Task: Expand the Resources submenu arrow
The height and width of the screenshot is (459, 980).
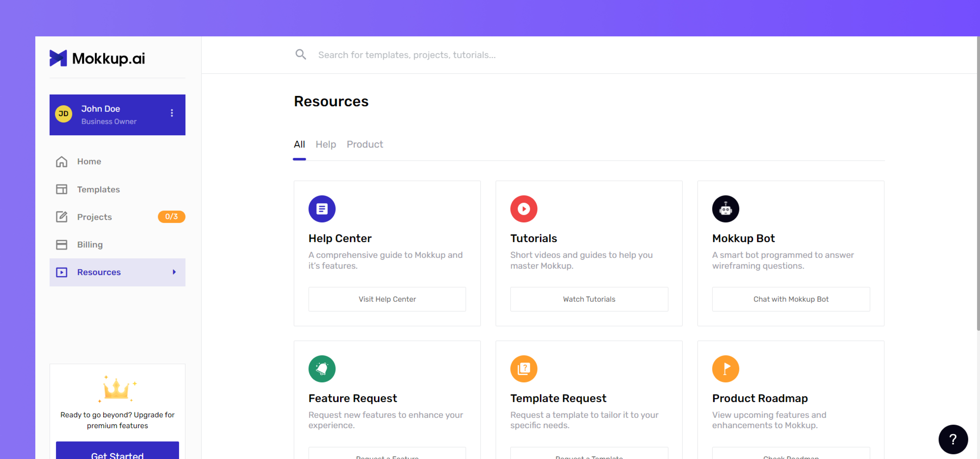Action: click(x=174, y=272)
